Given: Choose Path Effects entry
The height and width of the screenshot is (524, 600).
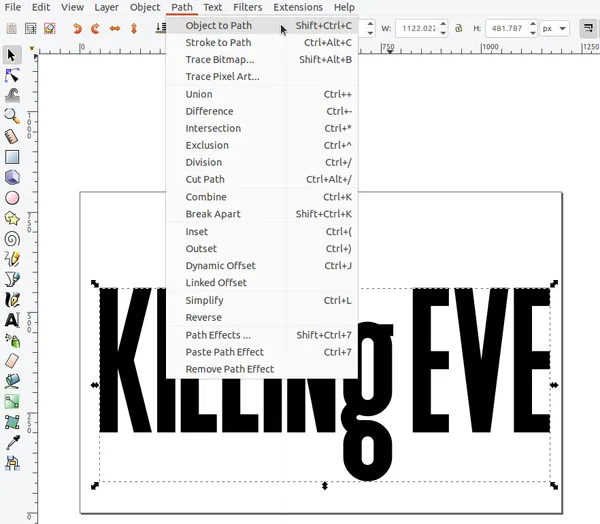Looking at the screenshot, I should 262,335.
